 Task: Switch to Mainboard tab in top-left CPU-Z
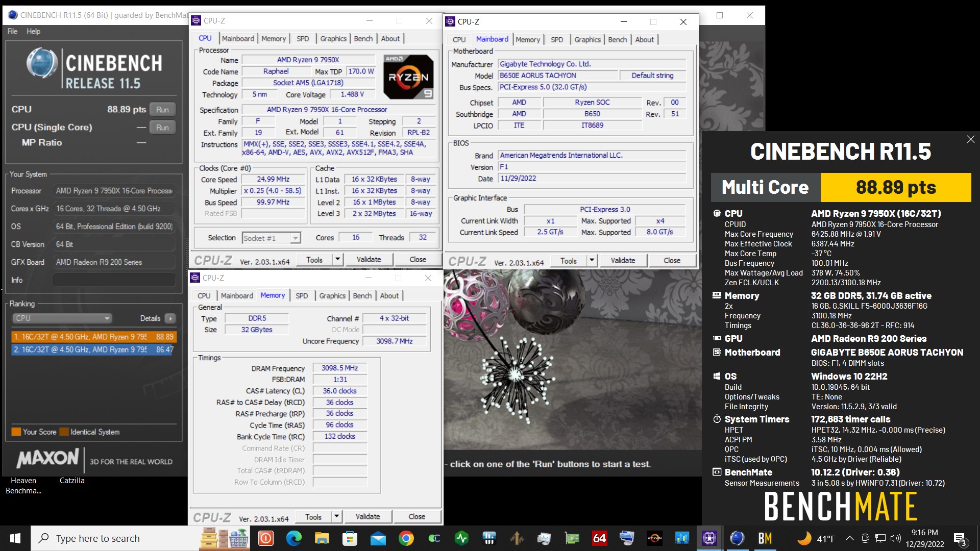coord(238,39)
